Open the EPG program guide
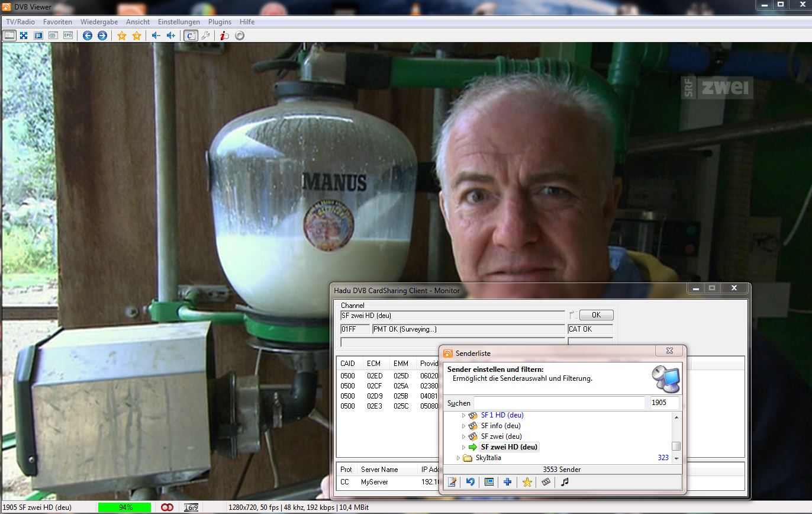The image size is (812, 514). coord(68,36)
